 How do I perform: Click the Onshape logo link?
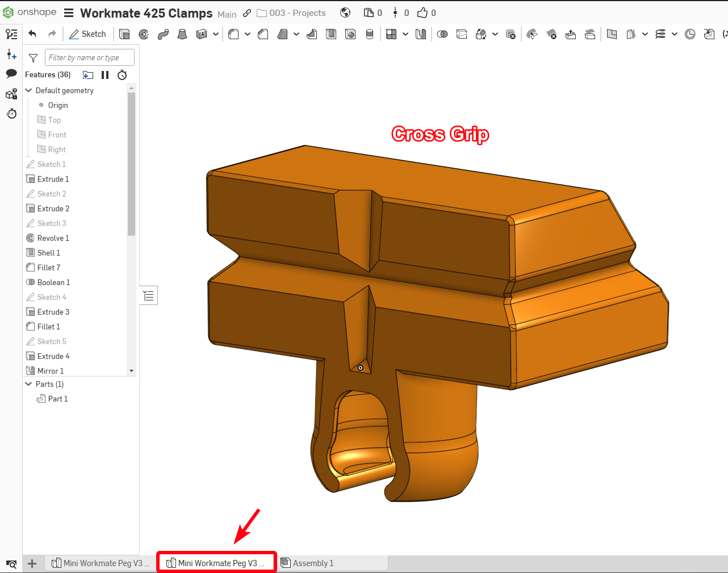coord(30,12)
